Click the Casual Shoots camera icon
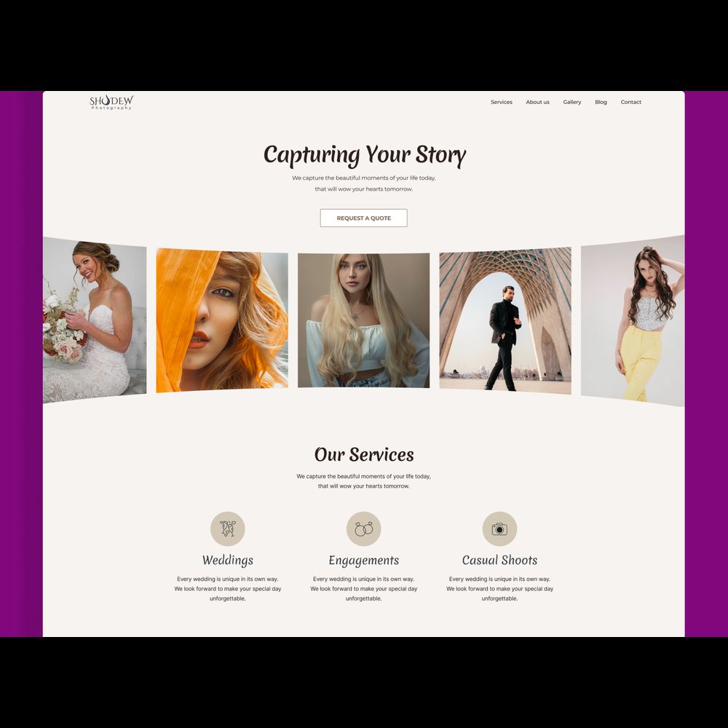The image size is (728, 728). [x=499, y=529]
